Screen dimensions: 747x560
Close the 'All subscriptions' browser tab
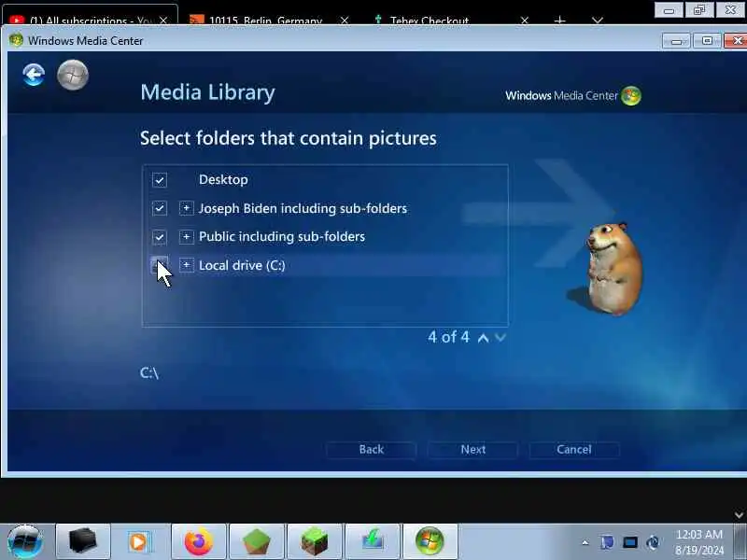tap(163, 21)
